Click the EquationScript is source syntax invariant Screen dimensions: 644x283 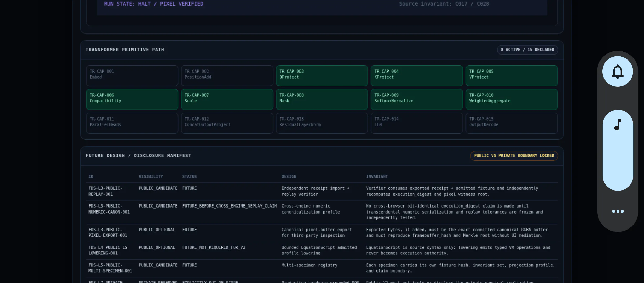point(458,250)
